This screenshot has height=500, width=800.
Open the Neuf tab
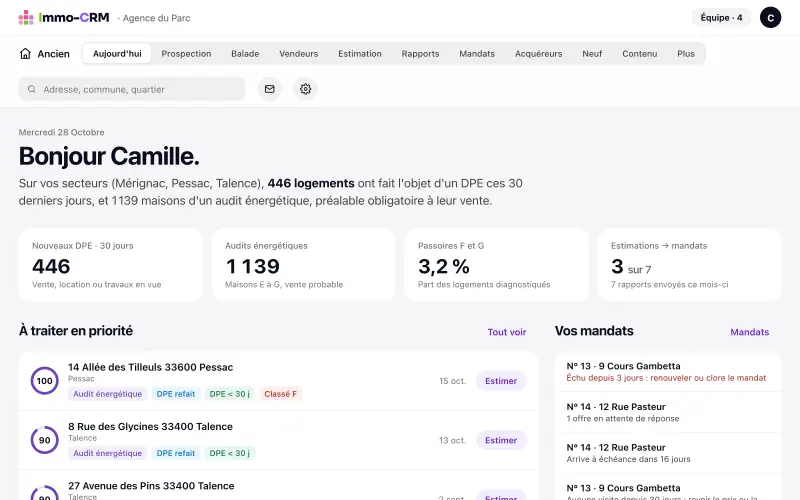pos(592,54)
